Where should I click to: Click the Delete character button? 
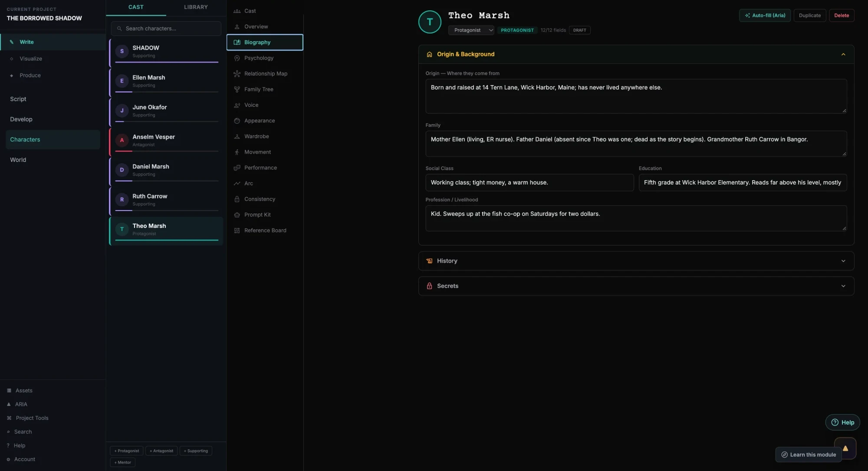click(x=841, y=15)
